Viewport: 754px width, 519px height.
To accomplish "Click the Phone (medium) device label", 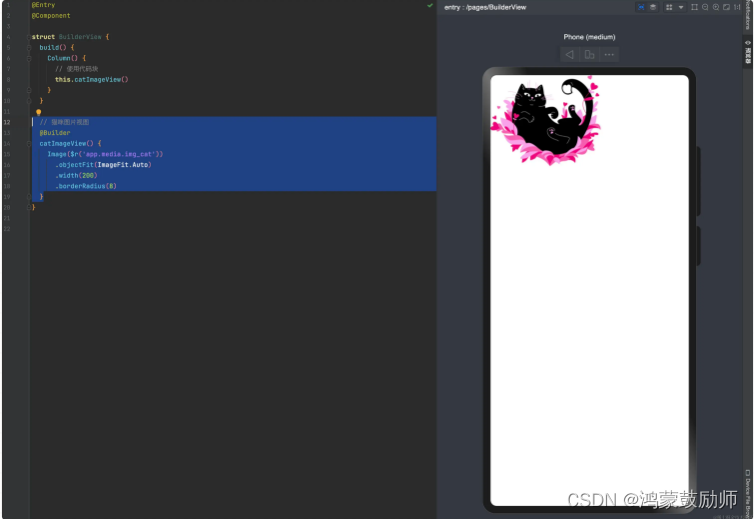I will (x=589, y=37).
